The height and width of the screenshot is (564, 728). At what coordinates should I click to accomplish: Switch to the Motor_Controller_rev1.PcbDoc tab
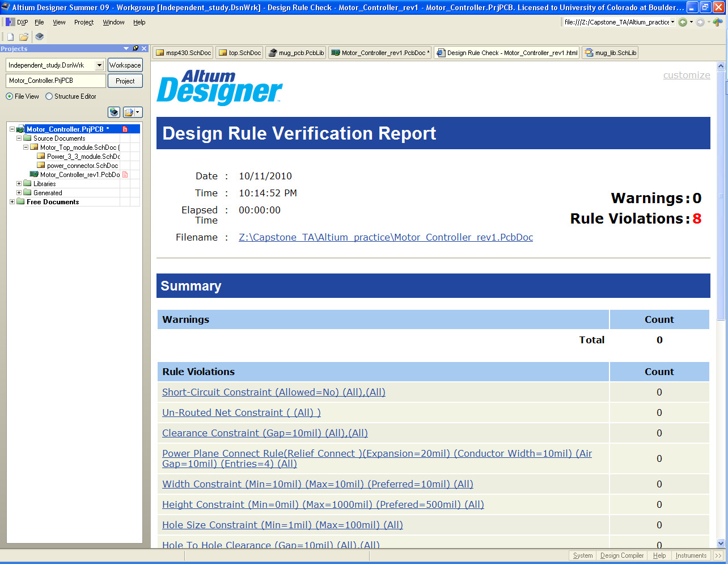[x=380, y=53]
